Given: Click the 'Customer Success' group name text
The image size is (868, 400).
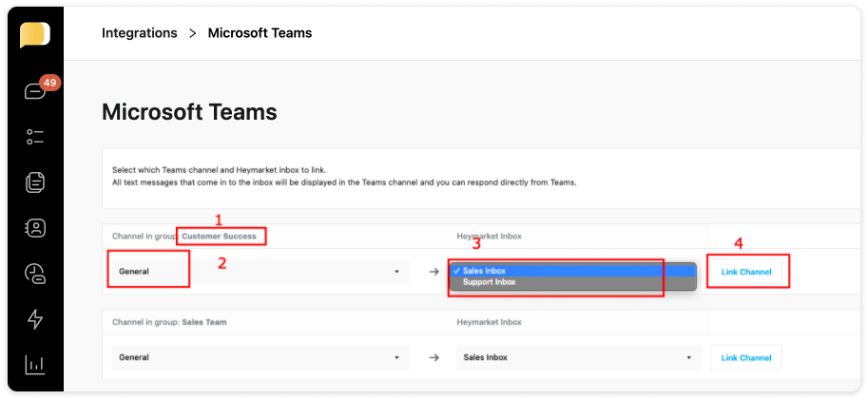Looking at the screenshot, I should point(220,237).
